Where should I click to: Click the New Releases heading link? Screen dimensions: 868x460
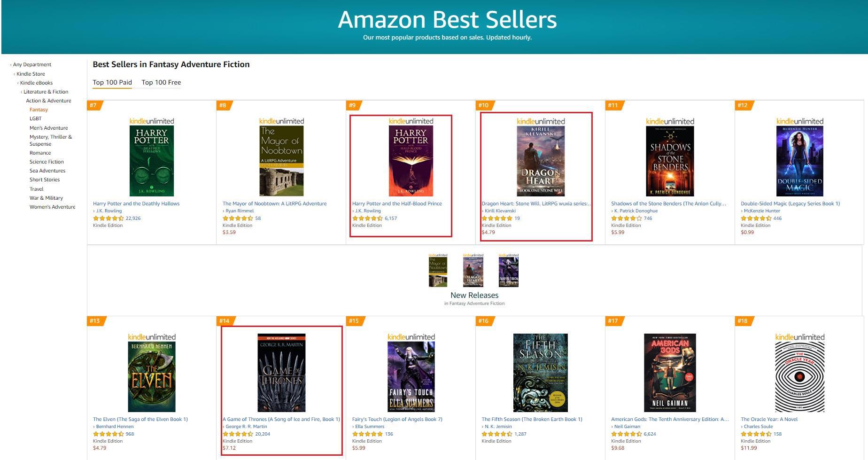coord(474,295)
